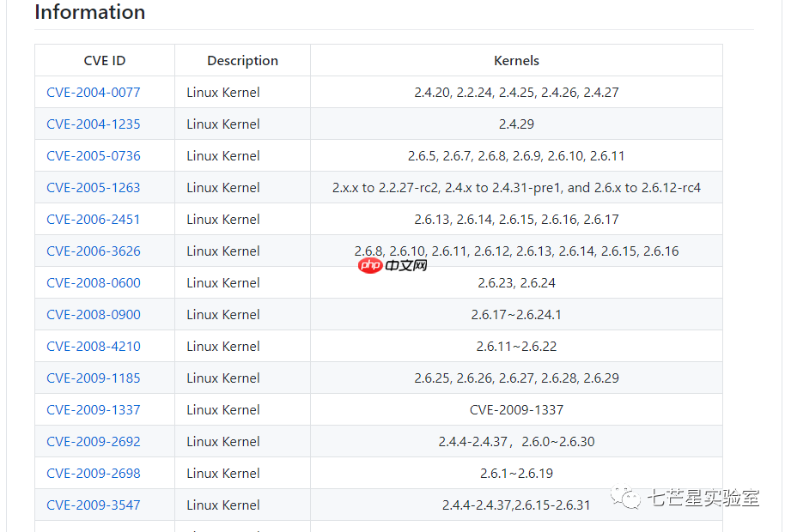Viewport: 785px width, 532px height.
Task: Visit the CVE-2008-4210 link
Action: click(94, 347)
